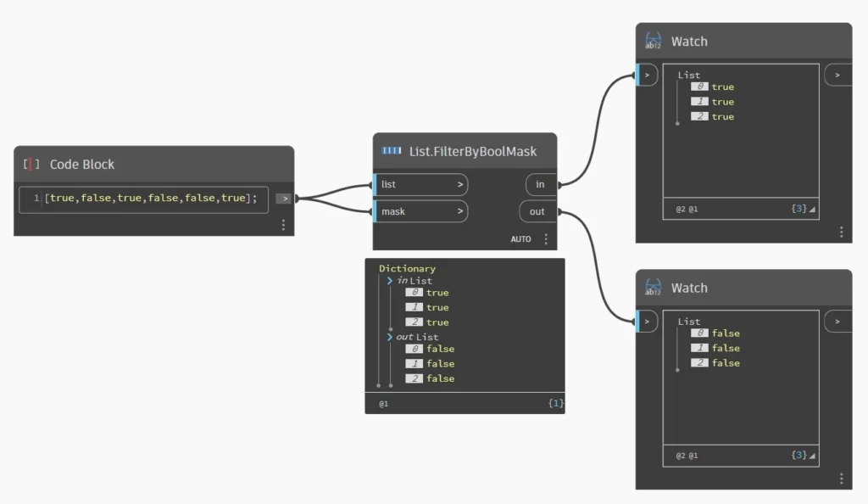
Task: Select index 0 true in Dictionary preview
Action: pyautogui.click(x=427, y=293)
